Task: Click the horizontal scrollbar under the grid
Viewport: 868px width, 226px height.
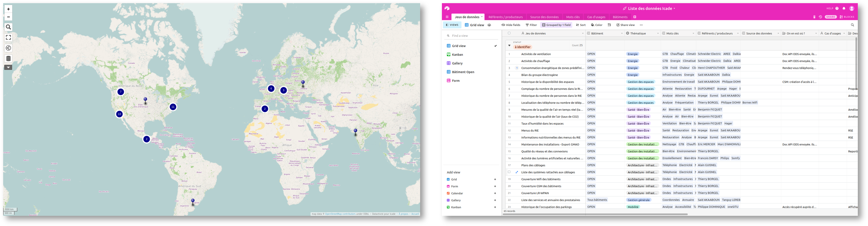Action: [595, 214]
